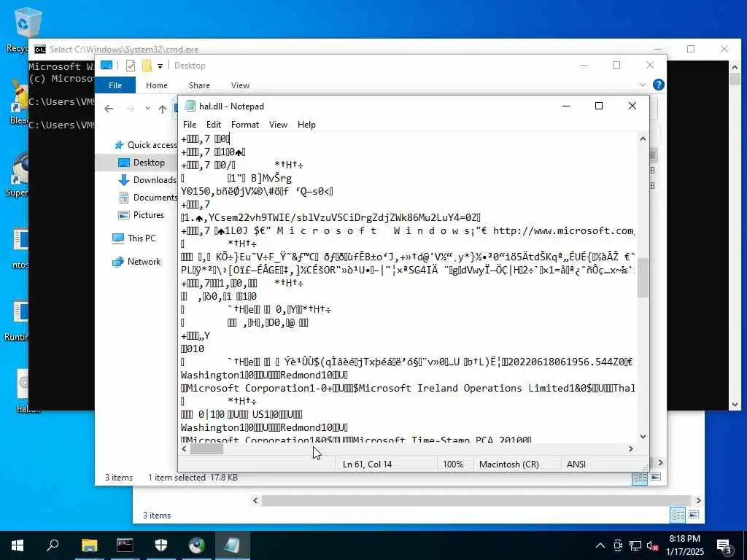Open File Explorer from the taskbar

coord(89,545)
